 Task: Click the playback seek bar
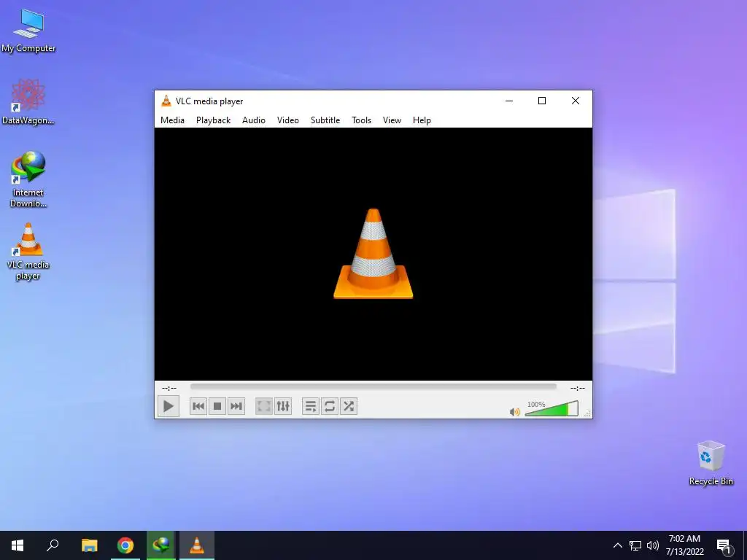coord(373,386)
